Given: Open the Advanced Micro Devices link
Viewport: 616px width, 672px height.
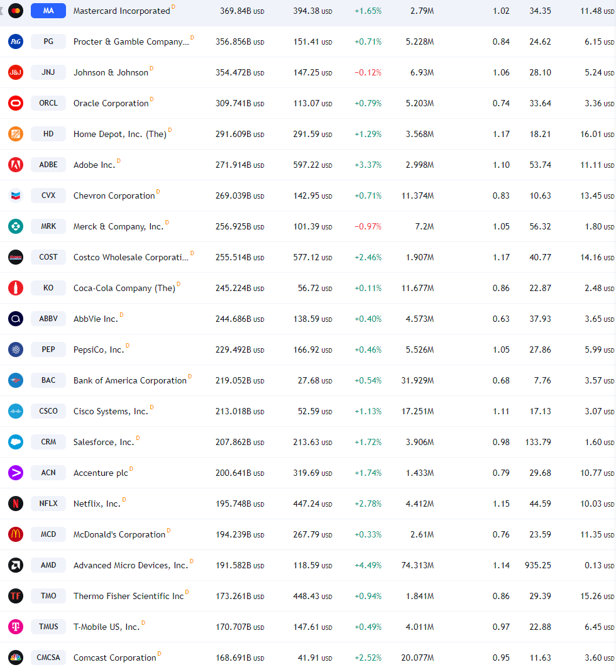Looking at the screenshot, I should pos(131,565).
